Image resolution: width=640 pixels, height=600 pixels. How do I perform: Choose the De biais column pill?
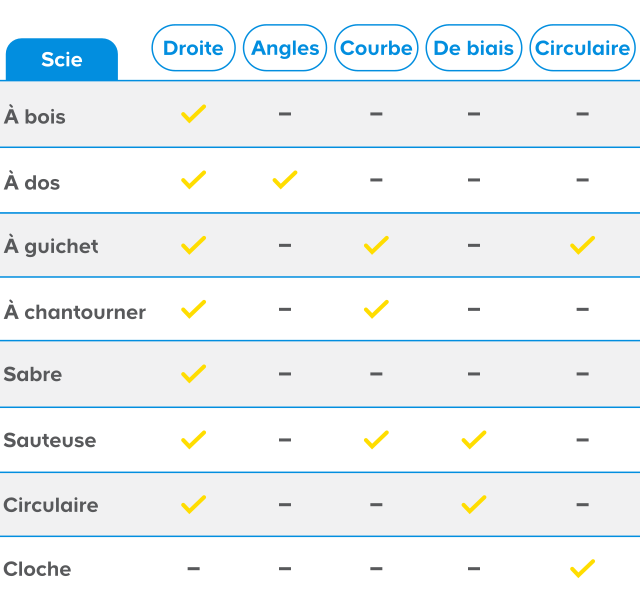click(473, 48)
